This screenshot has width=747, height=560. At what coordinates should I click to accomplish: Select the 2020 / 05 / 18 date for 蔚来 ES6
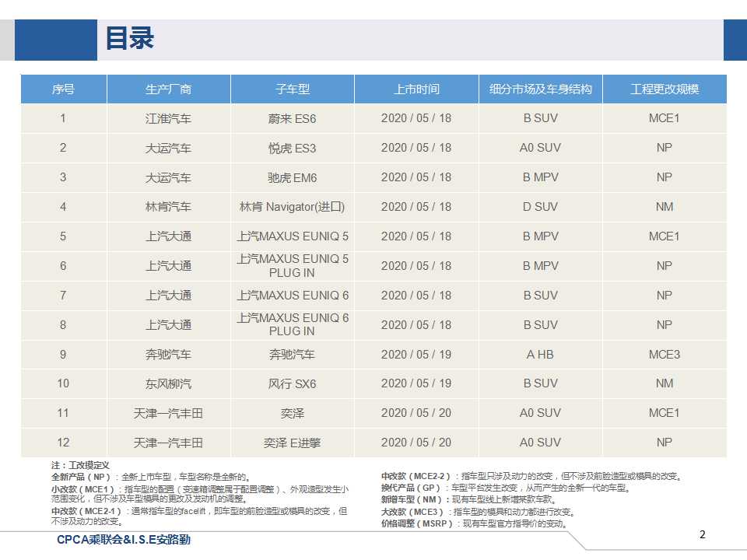click(x=416, y=118)
